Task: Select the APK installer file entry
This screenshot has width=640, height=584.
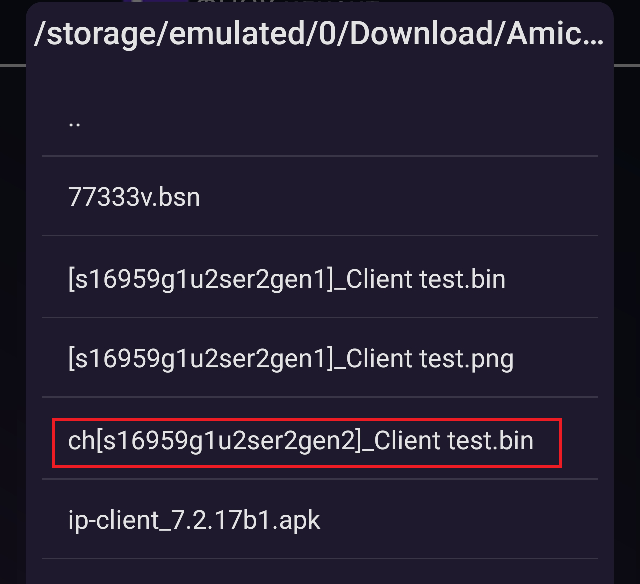Action: point(320,520)
